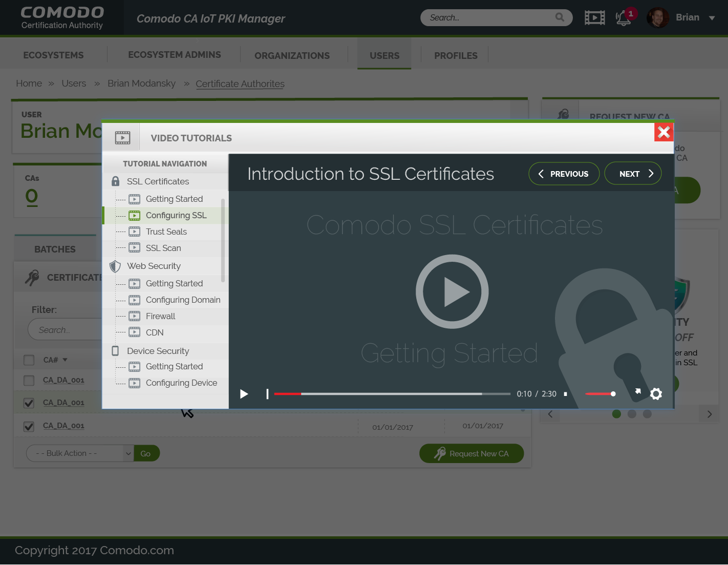Focus the Filter search field
The height and width of the screenshot is (565, 728).
pyautogui.click(x=65, y=330)
